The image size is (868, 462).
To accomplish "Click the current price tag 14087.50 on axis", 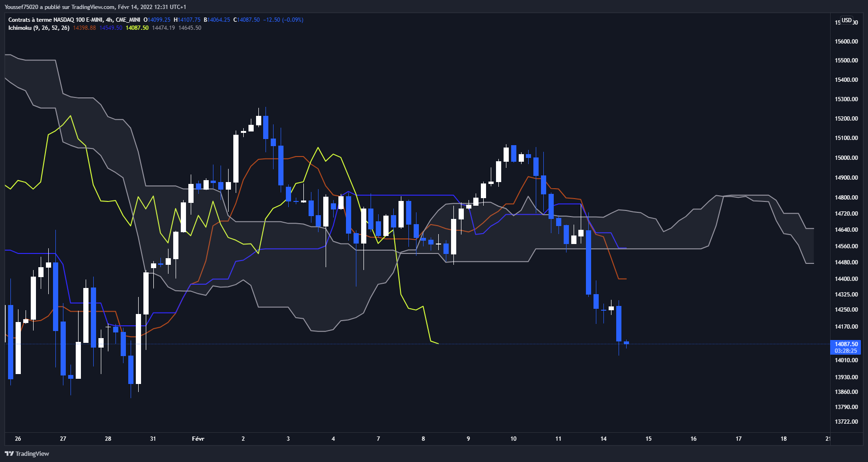I will click(x=846, y=344).
